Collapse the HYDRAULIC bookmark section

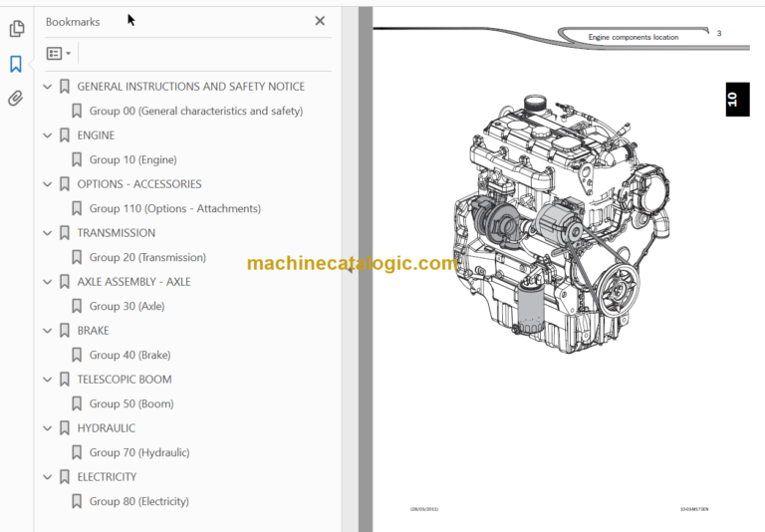click(48, 428)
